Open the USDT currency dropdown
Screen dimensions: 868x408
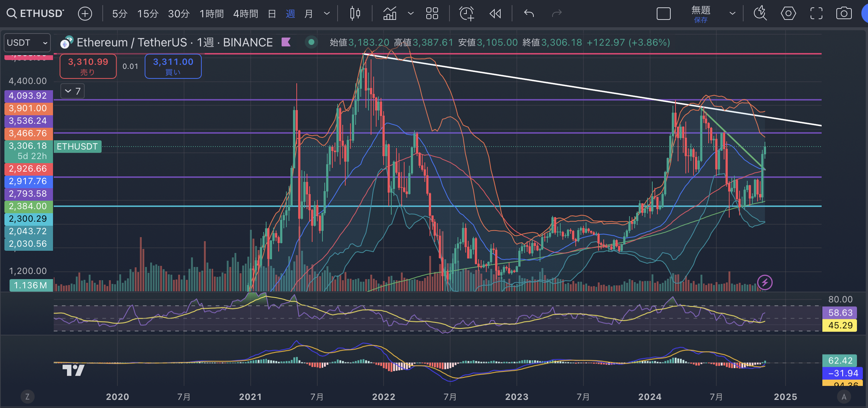(27, 43)
